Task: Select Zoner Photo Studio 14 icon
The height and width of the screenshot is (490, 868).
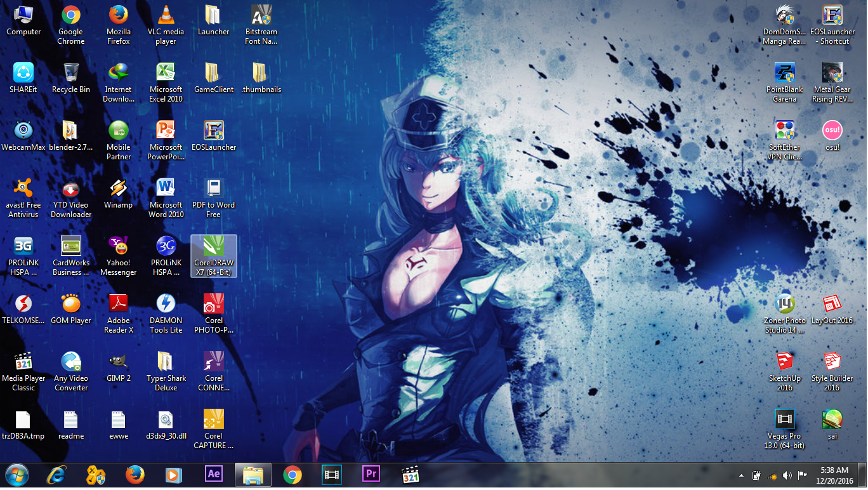Action: [x=785, y=314]
